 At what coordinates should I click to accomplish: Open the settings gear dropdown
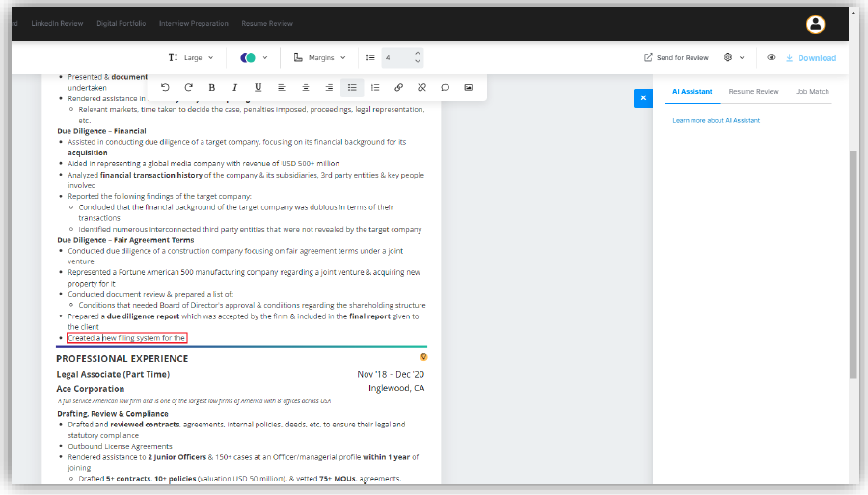click(734, 58)
